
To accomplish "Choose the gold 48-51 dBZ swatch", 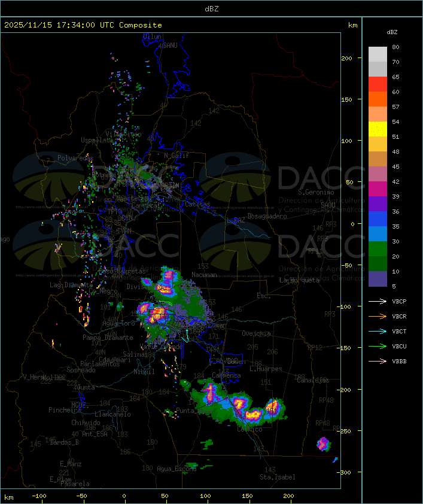I will coord(378,144).
